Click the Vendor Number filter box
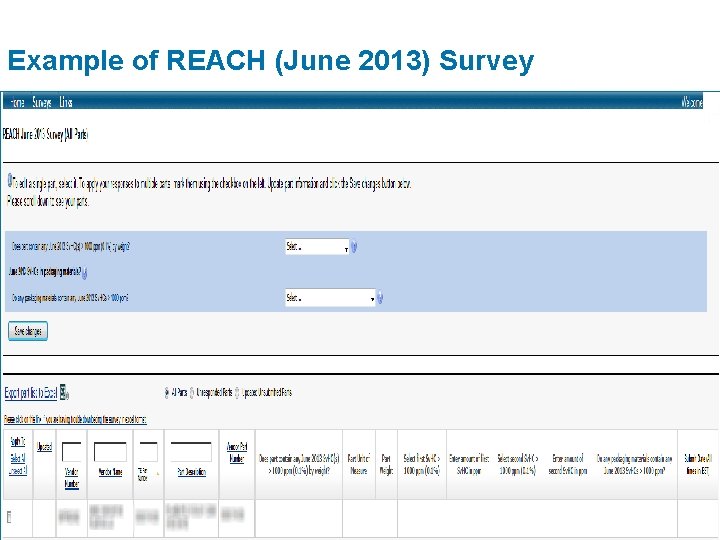 pos(72,452)
